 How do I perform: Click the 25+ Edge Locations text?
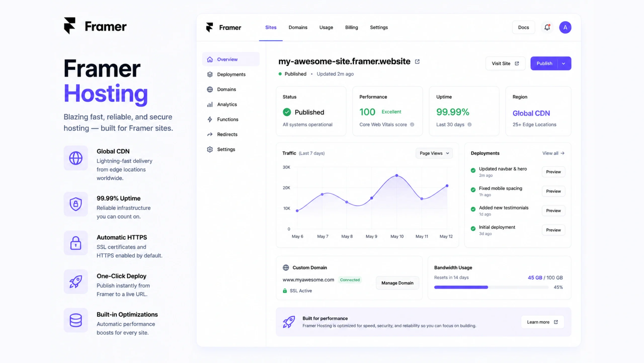(x=534, y=124)
